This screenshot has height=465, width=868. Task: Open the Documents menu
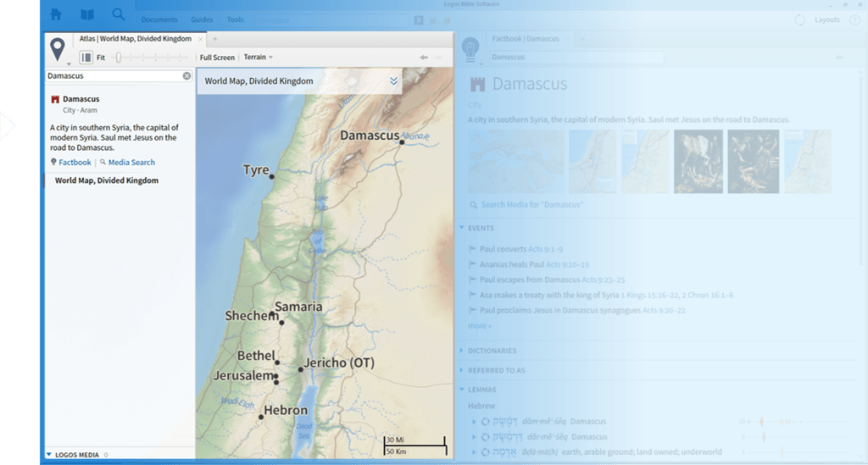[x=159, y=20]
